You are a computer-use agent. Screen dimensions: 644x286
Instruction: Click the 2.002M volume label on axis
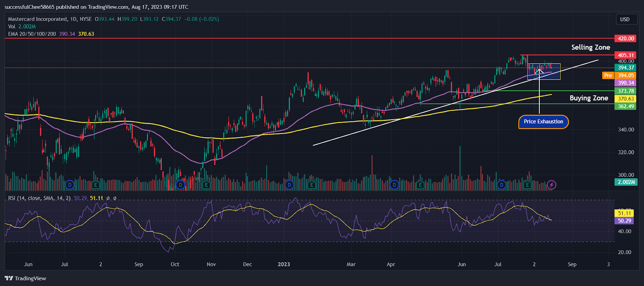625,182
